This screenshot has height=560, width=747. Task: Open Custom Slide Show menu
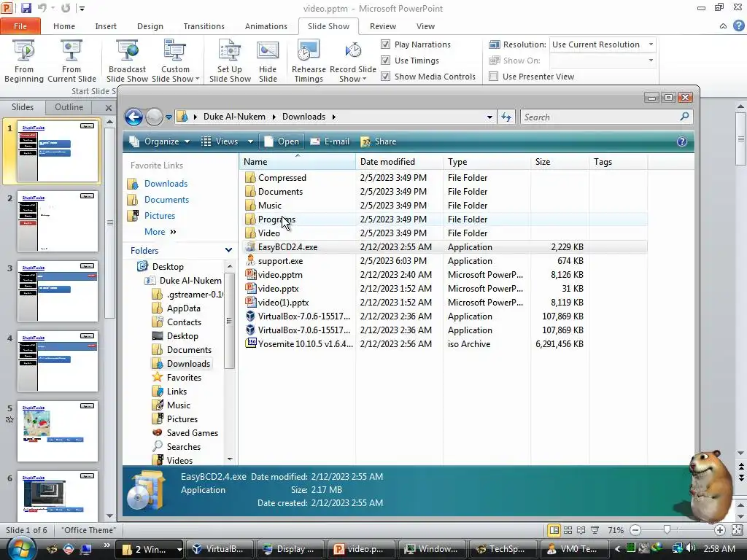point(175,61)
